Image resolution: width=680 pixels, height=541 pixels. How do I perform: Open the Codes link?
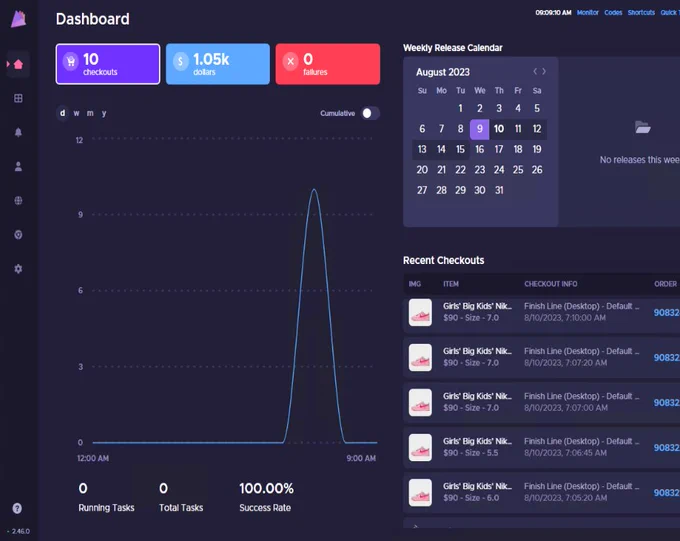click(x=613, y=13)
